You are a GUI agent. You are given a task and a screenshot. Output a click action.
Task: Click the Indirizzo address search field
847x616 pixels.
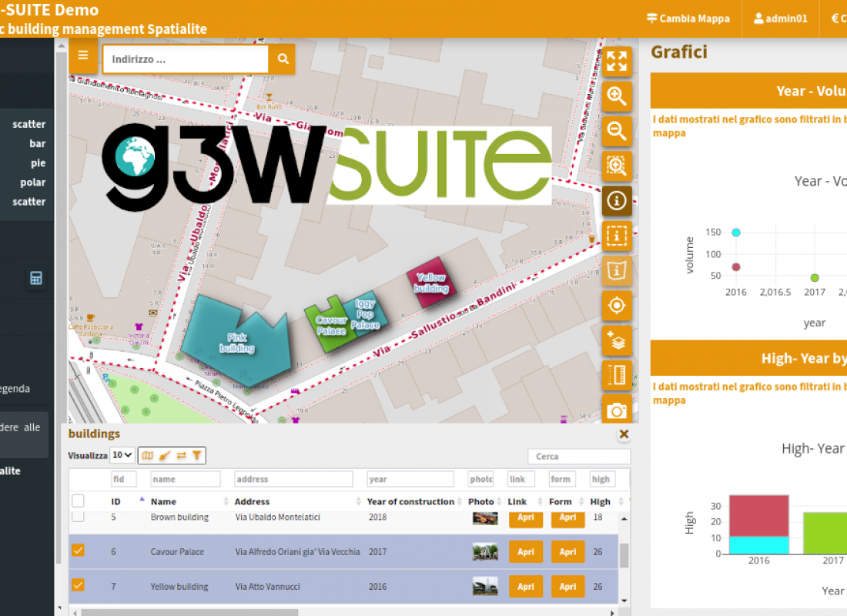[186, 59]
